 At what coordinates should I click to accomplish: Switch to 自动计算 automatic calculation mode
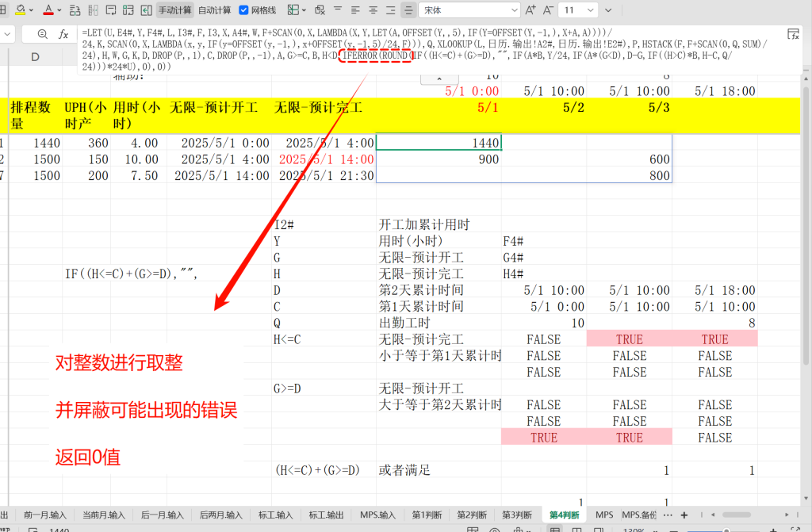[215, 10]
